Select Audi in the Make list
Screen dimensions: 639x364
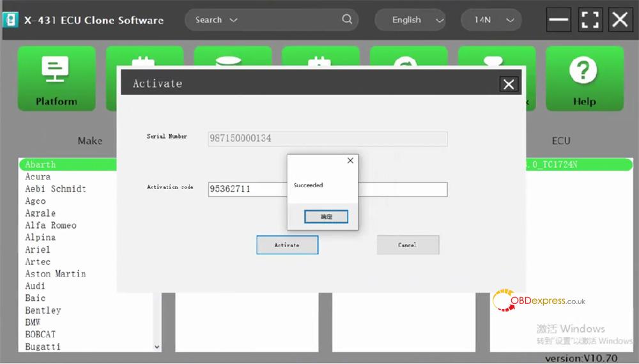(35, 286)
